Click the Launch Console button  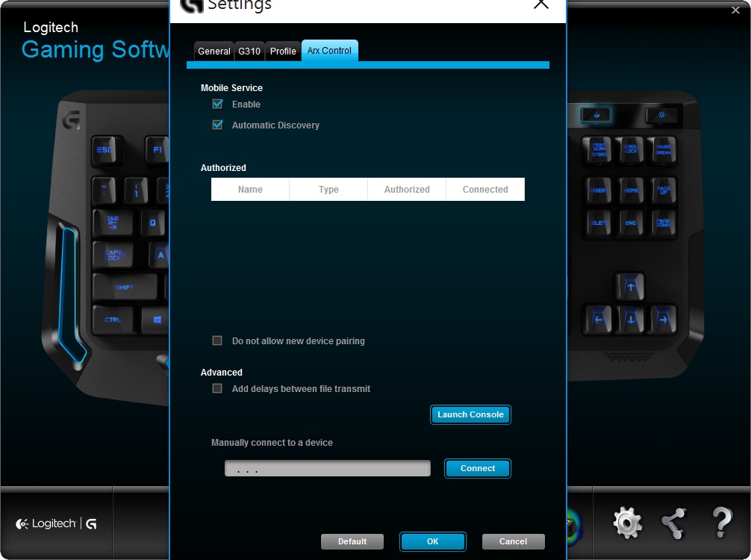click(x=470, y=415)
